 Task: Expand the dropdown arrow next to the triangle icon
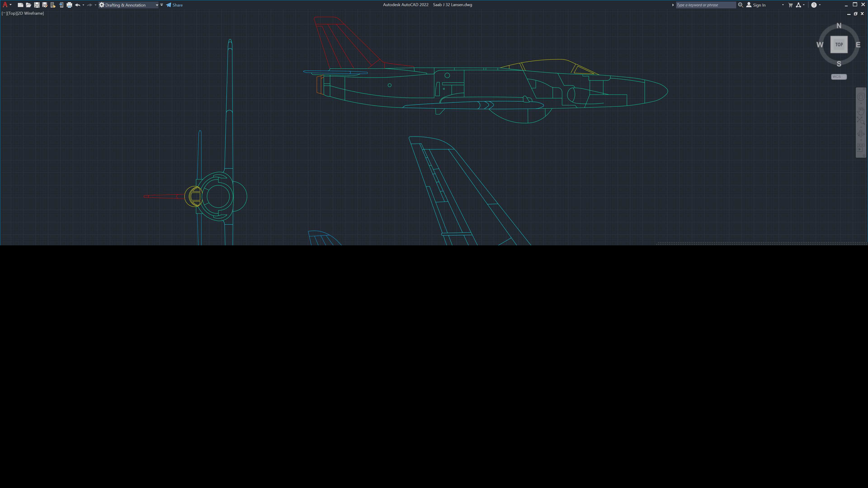coord(804,5)
